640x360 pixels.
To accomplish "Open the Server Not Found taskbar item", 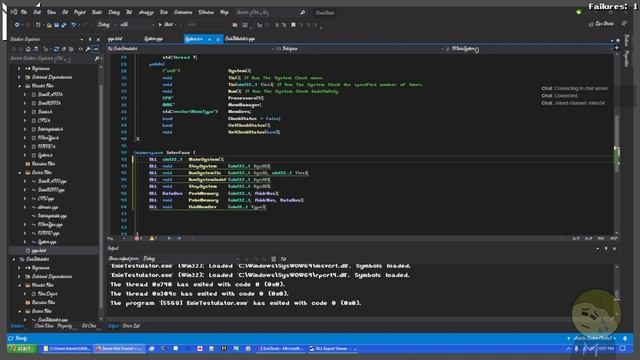I will pyautogui.click(x=118, y=349).
